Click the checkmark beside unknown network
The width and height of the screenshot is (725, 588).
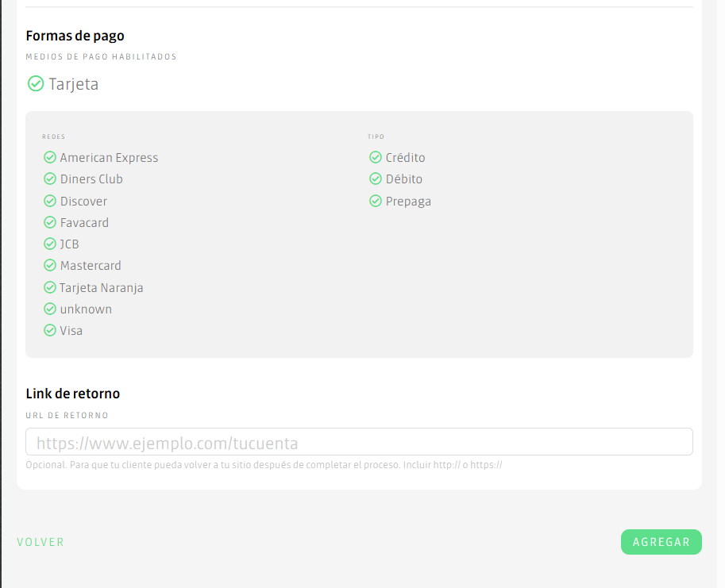point(49,309)
